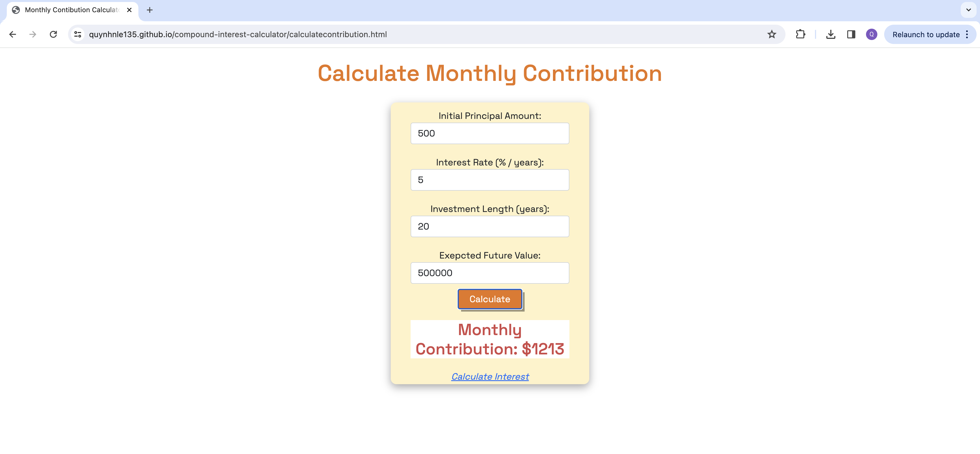980x454 pixels.
Task: Click the Calculate button
Action: (490, 299)
